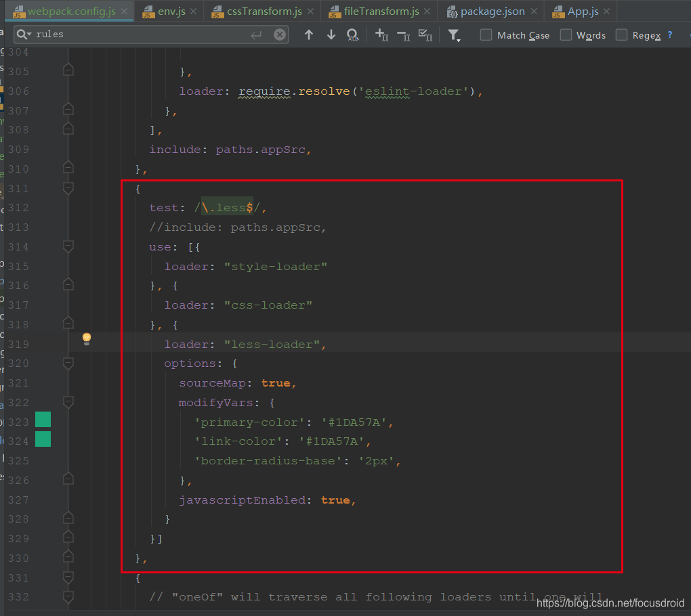Toggle the fold marker at line 316

pyautogui.click(x=68, y=284)
